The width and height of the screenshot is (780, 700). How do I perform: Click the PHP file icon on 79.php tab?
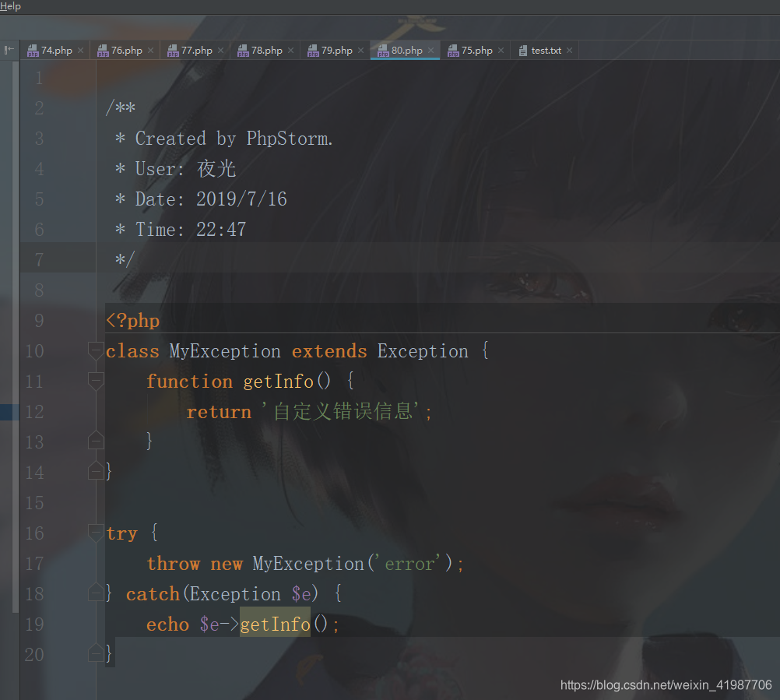pos(314,51)
